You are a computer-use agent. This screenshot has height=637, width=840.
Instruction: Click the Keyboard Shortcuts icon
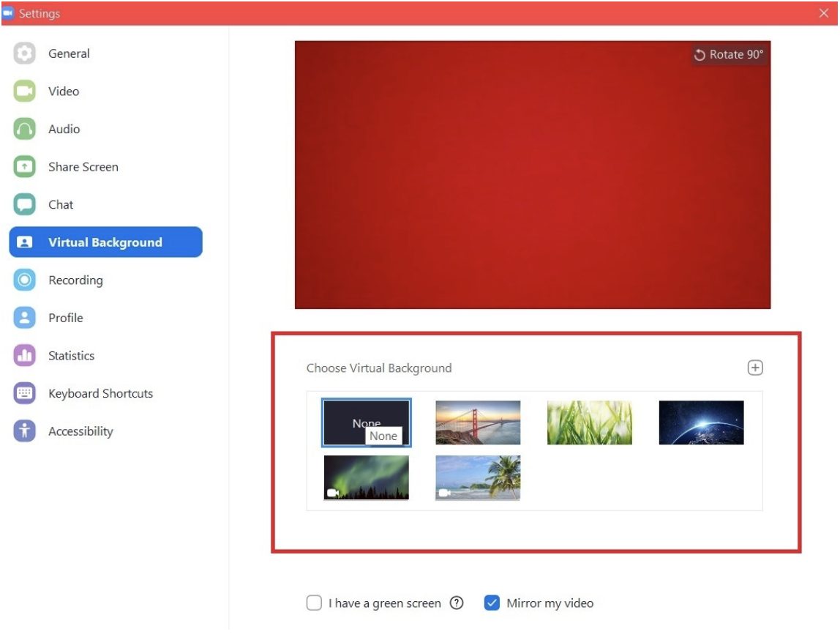click(x=26, y=393)
